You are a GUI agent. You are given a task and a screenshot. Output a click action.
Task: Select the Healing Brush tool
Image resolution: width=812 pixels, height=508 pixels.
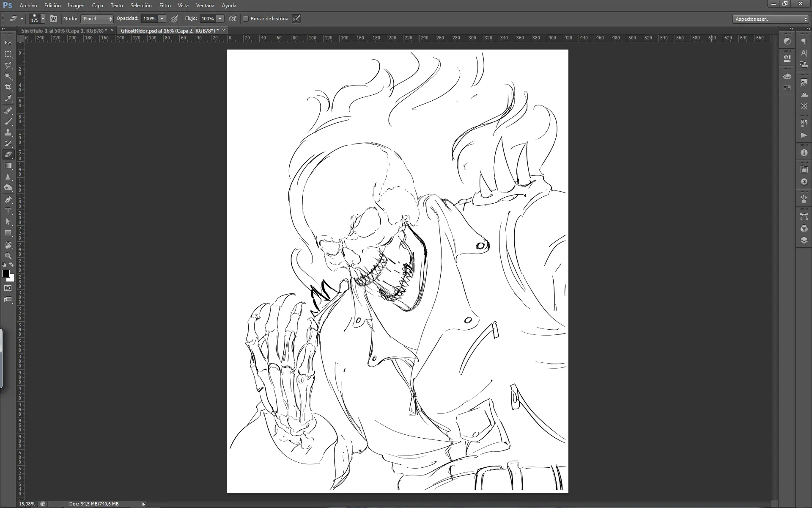coord(8,110)
